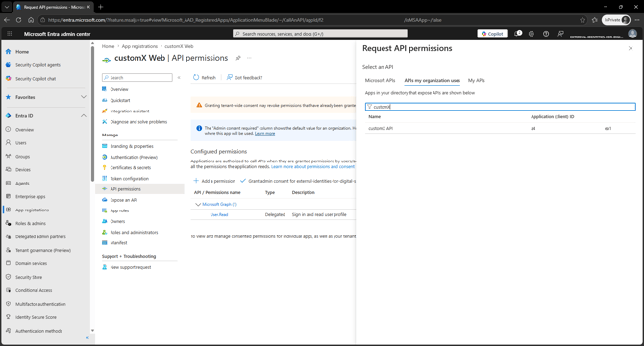
Task: Collapse the Microsoft Graph (1) group
Action: point(198,204)
